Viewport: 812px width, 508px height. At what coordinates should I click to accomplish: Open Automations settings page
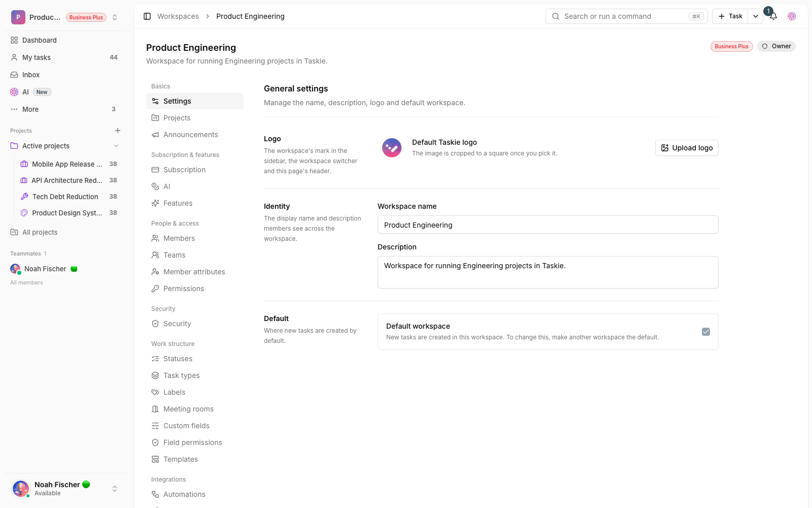[x=195, y=494]
